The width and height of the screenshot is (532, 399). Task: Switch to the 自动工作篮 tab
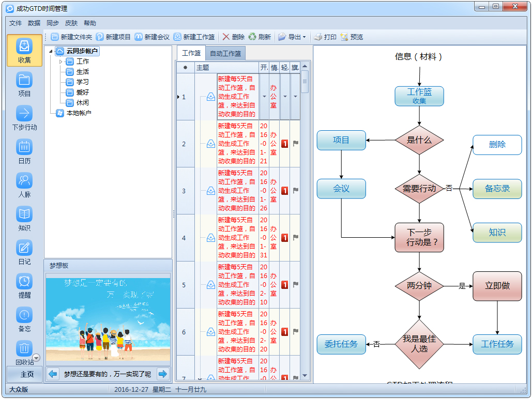pyautogui.click(x=225, y=53)
